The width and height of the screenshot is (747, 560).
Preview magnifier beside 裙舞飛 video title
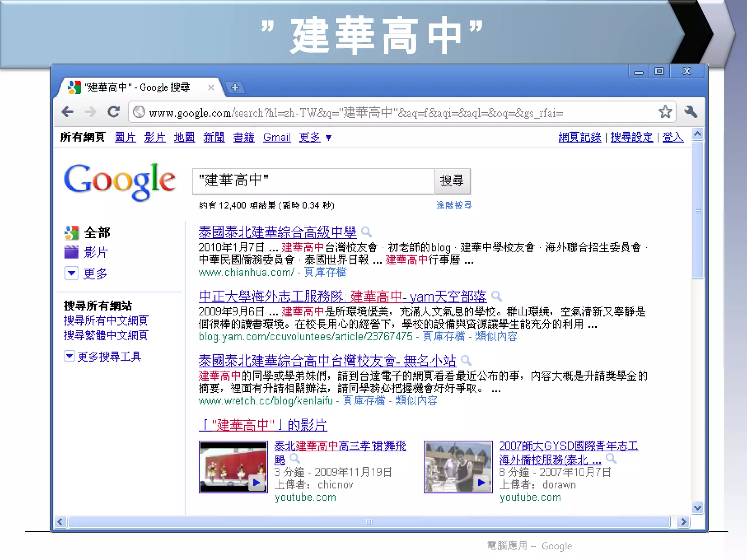coord(295,459)
